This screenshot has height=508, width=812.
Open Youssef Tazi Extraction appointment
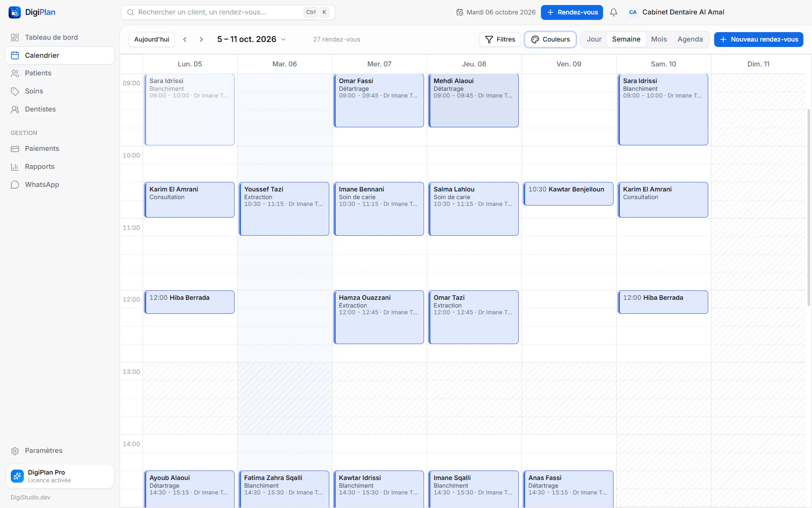(284, 209)
